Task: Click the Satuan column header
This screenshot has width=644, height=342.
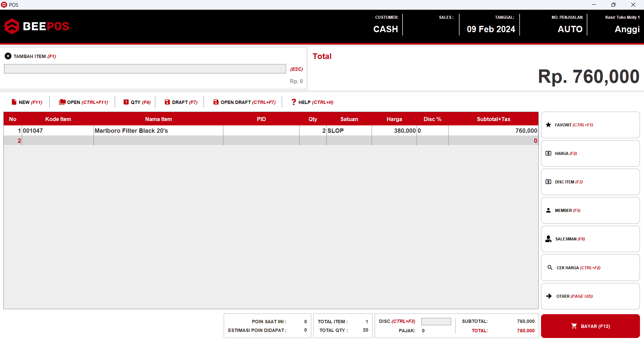Action: 349,119
